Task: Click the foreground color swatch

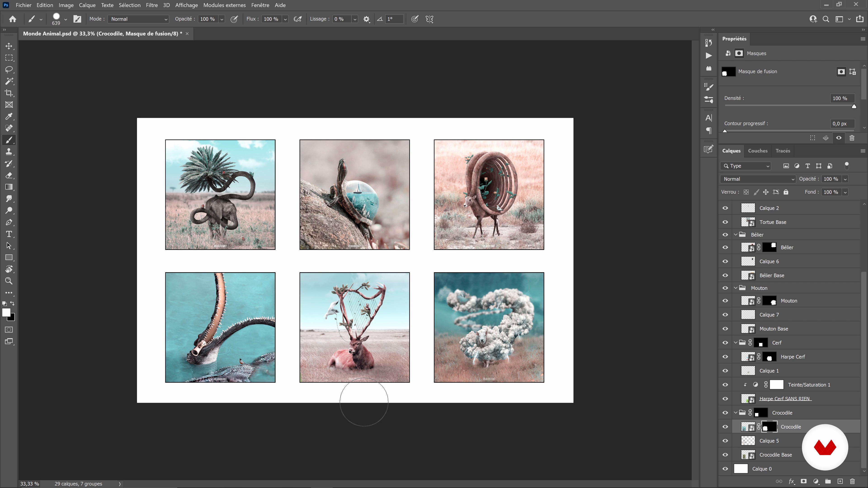Action: click(6, 312)
